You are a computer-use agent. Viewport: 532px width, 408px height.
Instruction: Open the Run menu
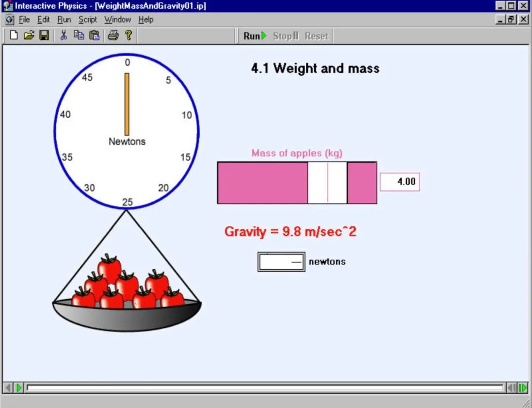(x=64, y=20)
